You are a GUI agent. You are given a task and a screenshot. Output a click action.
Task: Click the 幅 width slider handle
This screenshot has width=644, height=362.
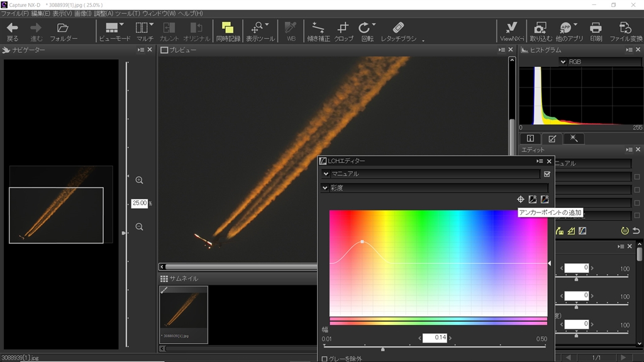[x=383, y=349]
